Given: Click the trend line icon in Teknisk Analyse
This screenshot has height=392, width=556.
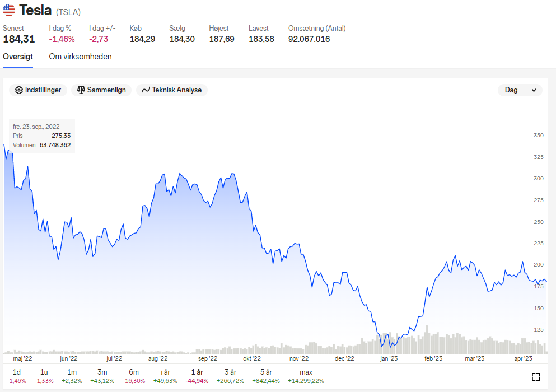Looking at the screenshot, I should (x=146, y=91).
